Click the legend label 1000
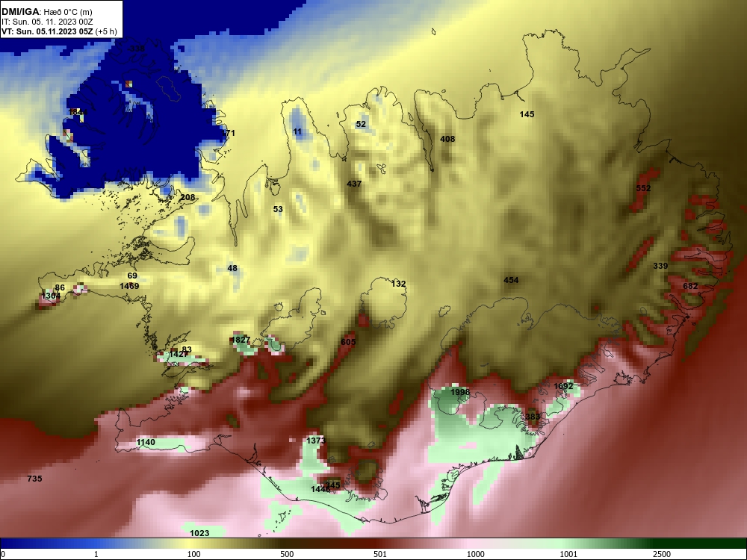 click(x=475, y=554)
